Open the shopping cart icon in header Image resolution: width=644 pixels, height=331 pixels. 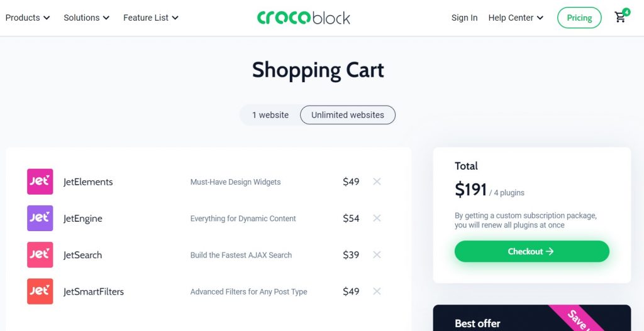(x=620, y=17)
